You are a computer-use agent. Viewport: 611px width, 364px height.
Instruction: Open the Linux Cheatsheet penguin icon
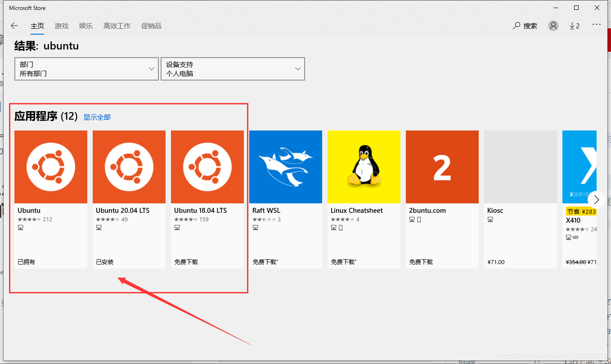point(364,167)
